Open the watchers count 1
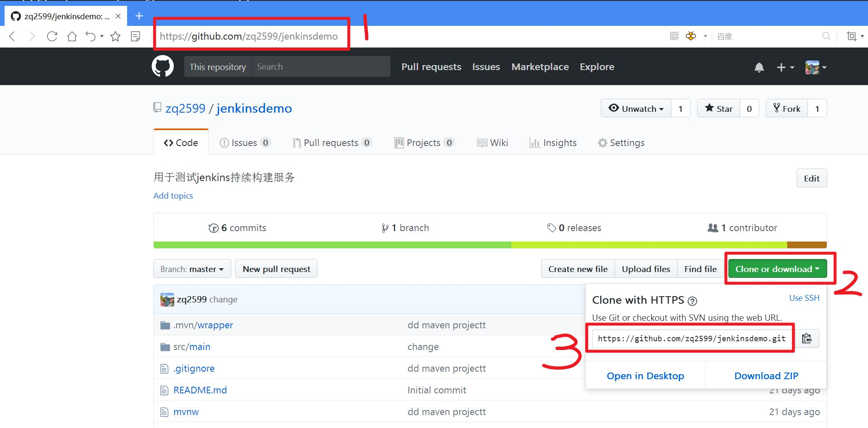Image resolution: width=868 pixels, height=428 pixels. click(680, 108)
